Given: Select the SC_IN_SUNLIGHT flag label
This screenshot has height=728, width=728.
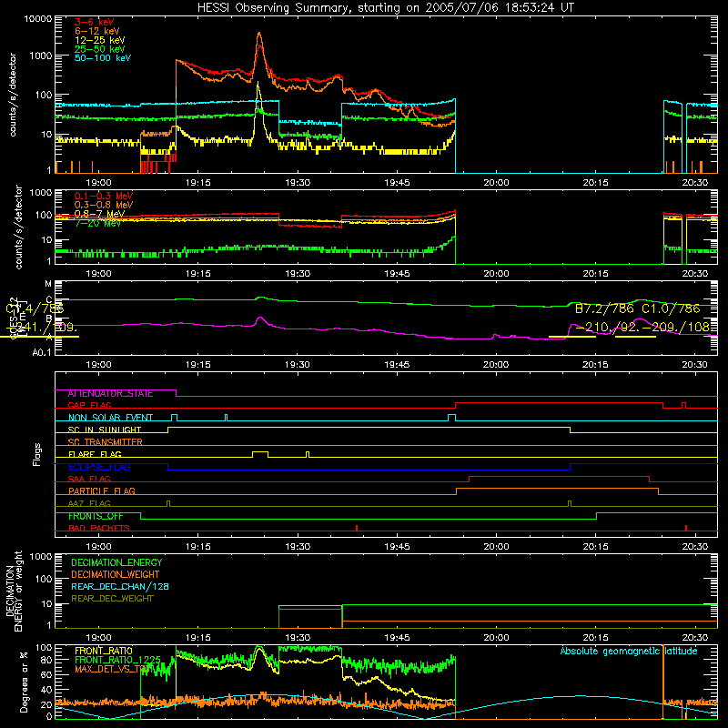Looking at the screenshot, I should click(x=105, y=430).
